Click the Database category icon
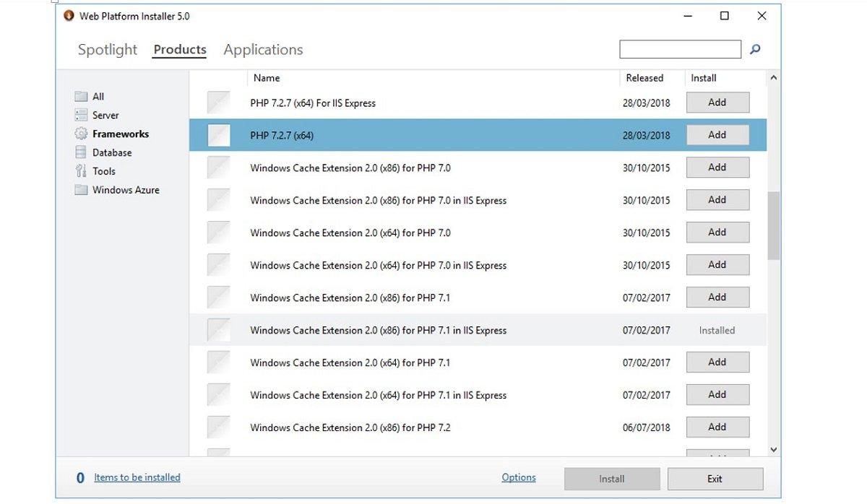867x504 pixels. 81,153
